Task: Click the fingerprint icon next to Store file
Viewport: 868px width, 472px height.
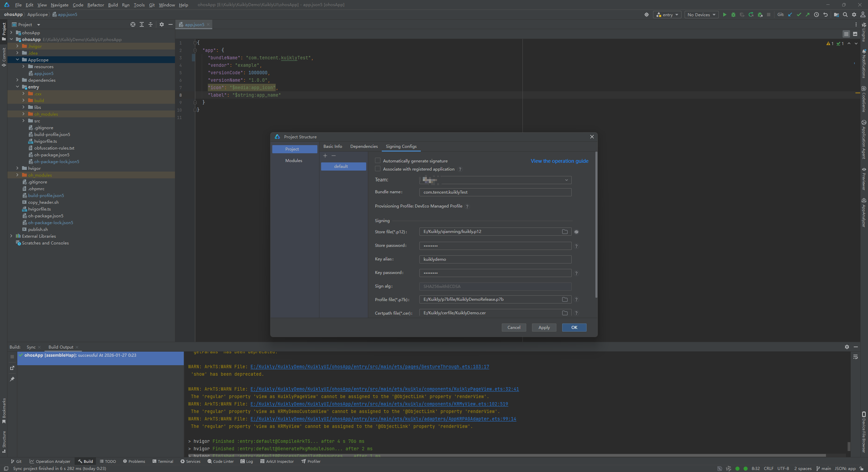Action: click(576, 232)
